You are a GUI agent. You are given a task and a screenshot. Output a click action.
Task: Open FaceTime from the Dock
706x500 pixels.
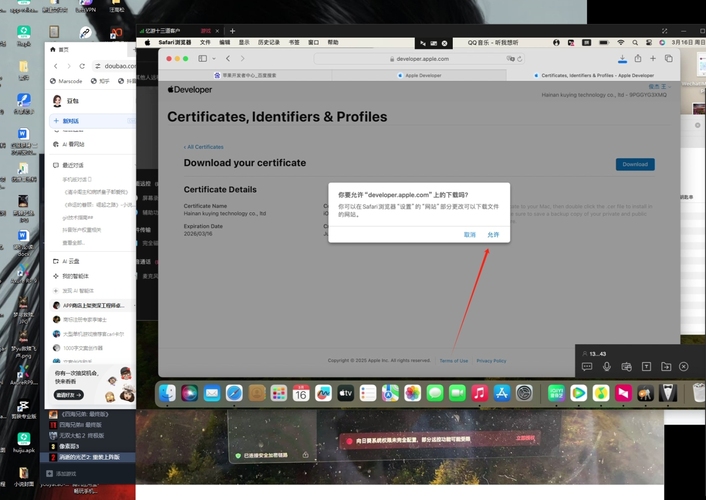pyautogui.click(x=457, y=393)
